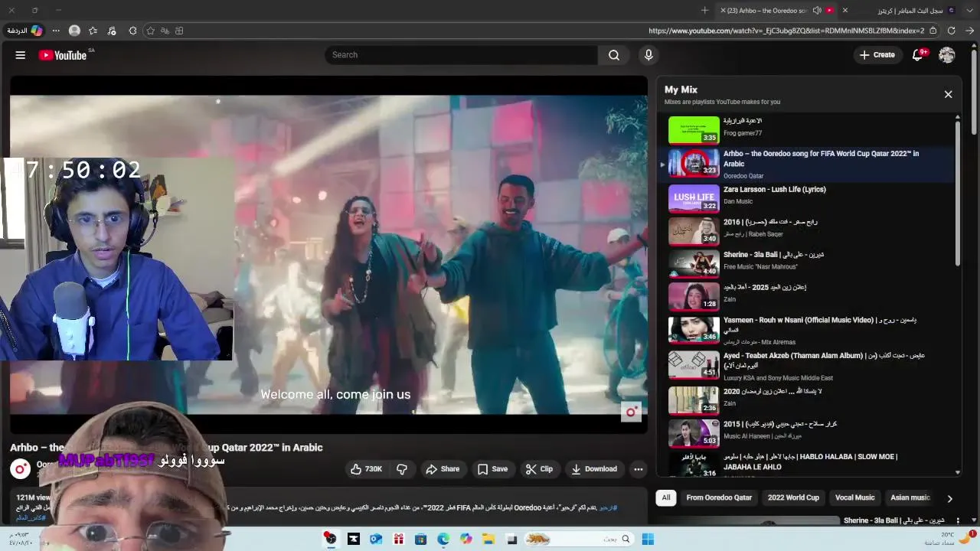
Task: Open File Explorer from the taskbar
Action: click(488, 539)
